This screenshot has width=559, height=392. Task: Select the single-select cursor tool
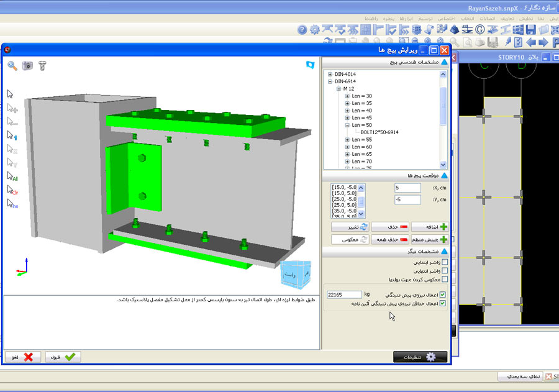click(x=11, y=94)
